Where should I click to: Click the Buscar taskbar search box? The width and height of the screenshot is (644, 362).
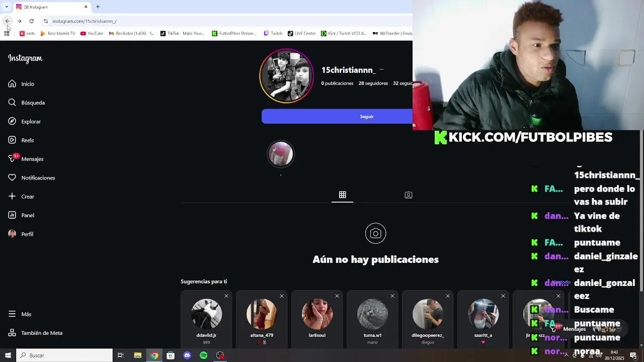point(64,355)
